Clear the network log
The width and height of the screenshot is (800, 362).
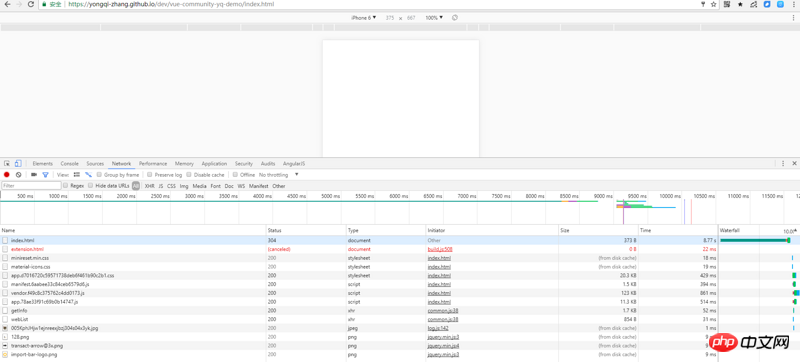pos(18,175)
